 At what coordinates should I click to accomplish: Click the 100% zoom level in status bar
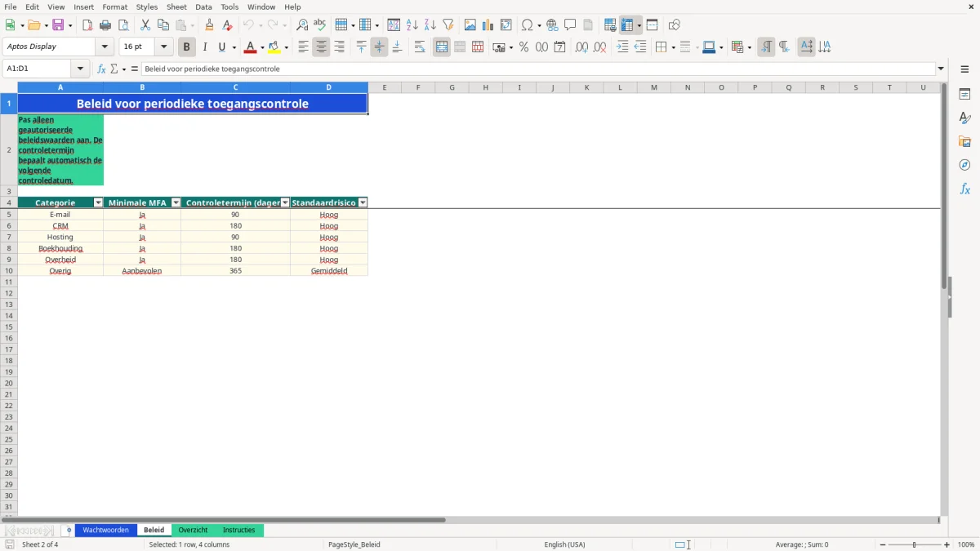pyautogui.click(x=965, y=544)
